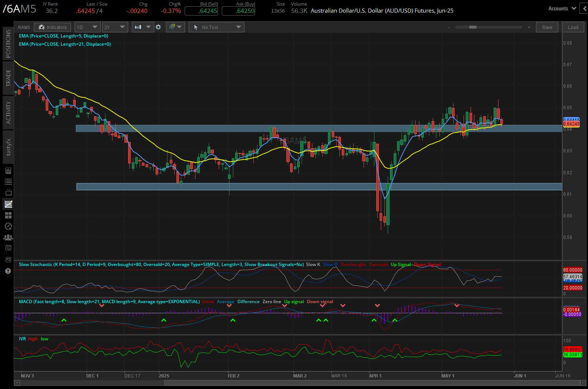Screen dimensions: 588x389
Task: Click the FI square icon in sidebar
Action: (8, 260)
